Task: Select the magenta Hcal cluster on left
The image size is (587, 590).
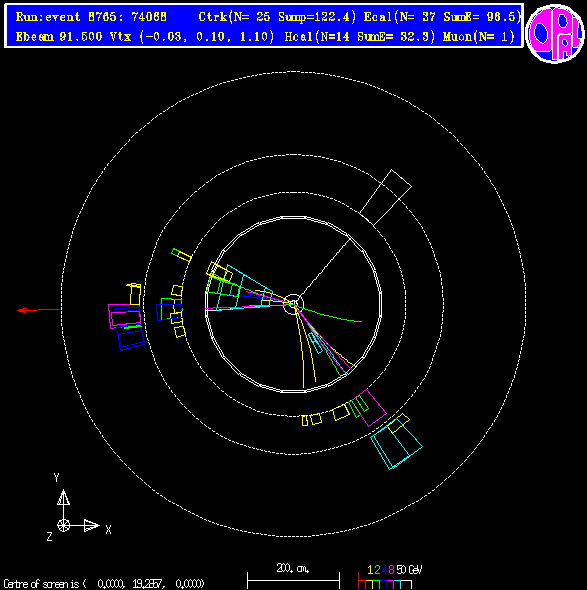Action: [x=125, y=316]
